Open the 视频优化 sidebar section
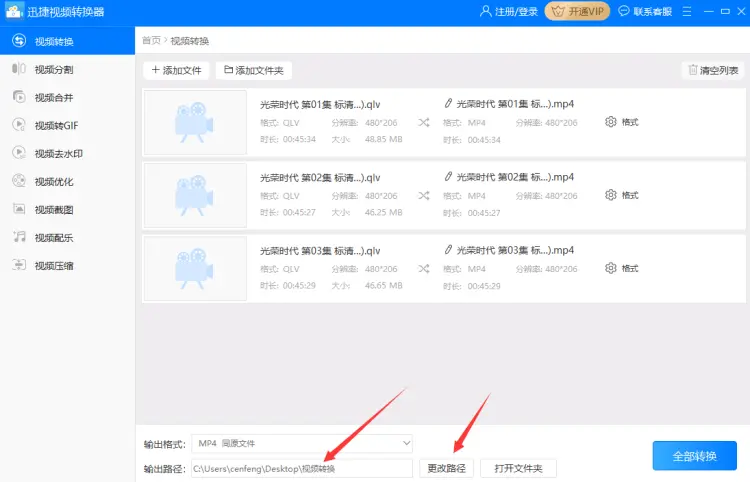 click(67, 182)
